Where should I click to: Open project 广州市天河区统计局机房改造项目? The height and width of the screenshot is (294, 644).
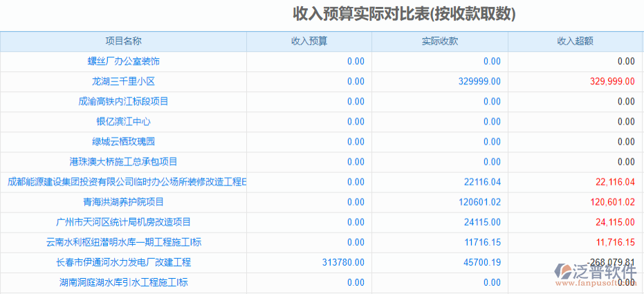click(x=124, y=222)
